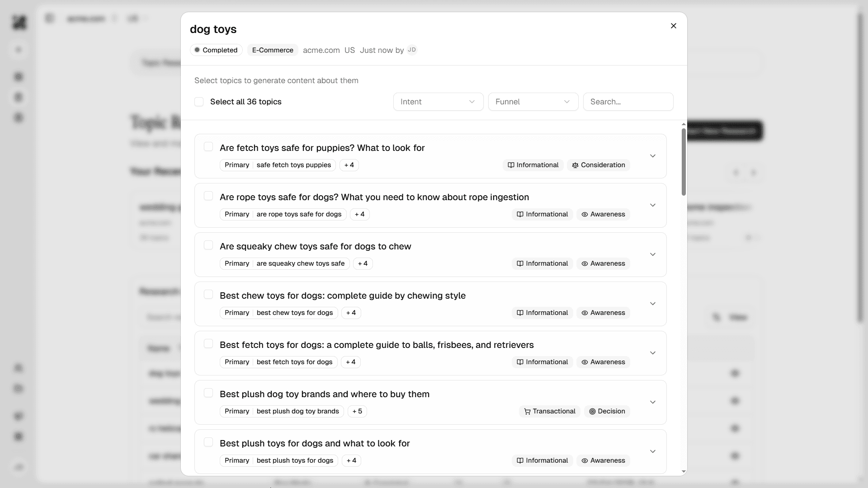Click the acme.com domain link

tap(321, 50)
